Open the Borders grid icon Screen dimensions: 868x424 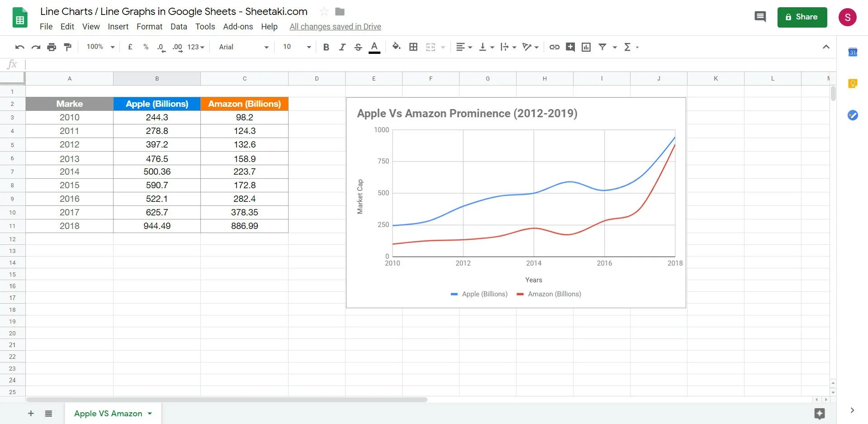click(413, 47)
